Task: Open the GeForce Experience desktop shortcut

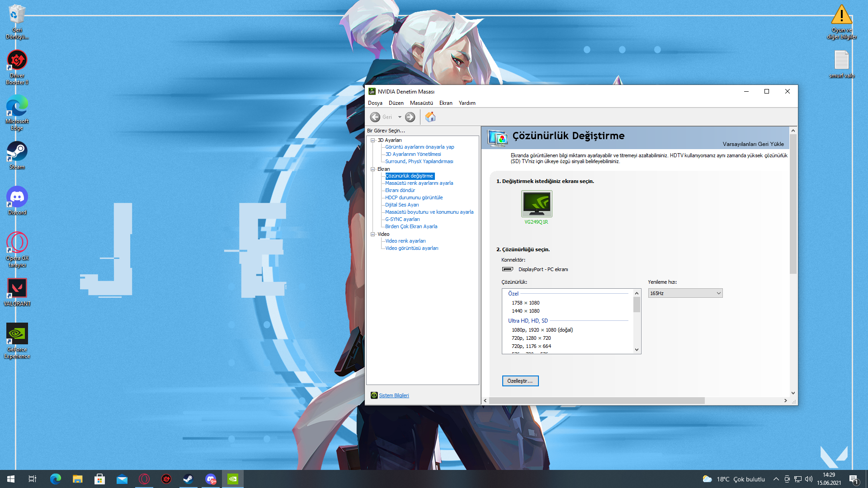Action: pyautogui.click(x=17, y=334)
